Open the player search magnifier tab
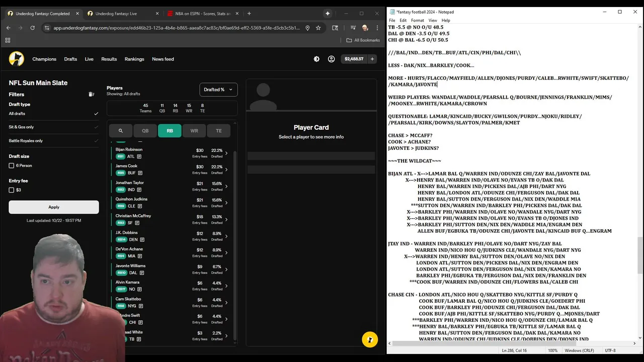This screenshot has height=362, width=644. pyautogui.click(x=121, y=131)
